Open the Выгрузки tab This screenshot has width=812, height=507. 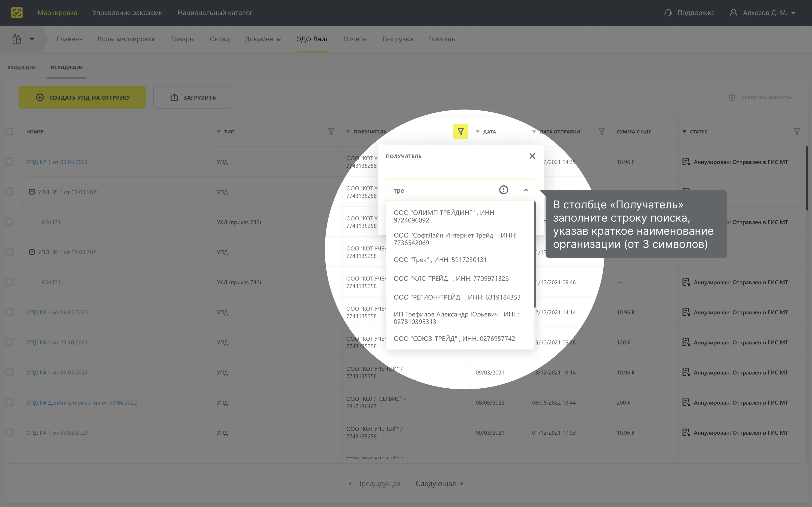point(398,39)
